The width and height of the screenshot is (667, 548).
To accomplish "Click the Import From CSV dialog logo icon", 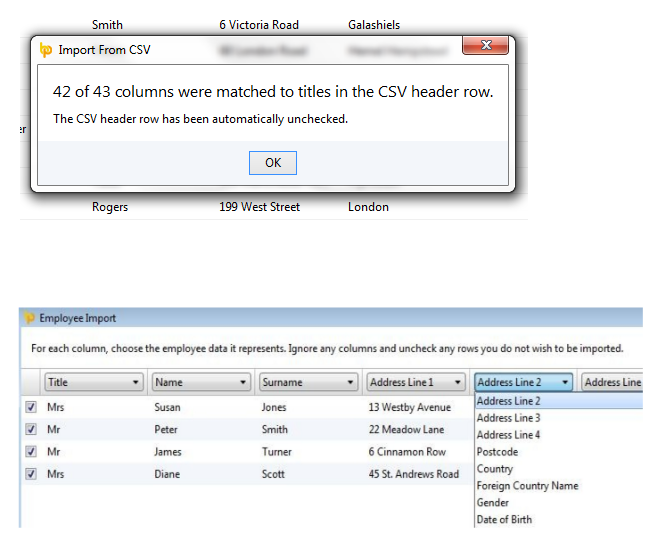I will [x=46, y=50].
